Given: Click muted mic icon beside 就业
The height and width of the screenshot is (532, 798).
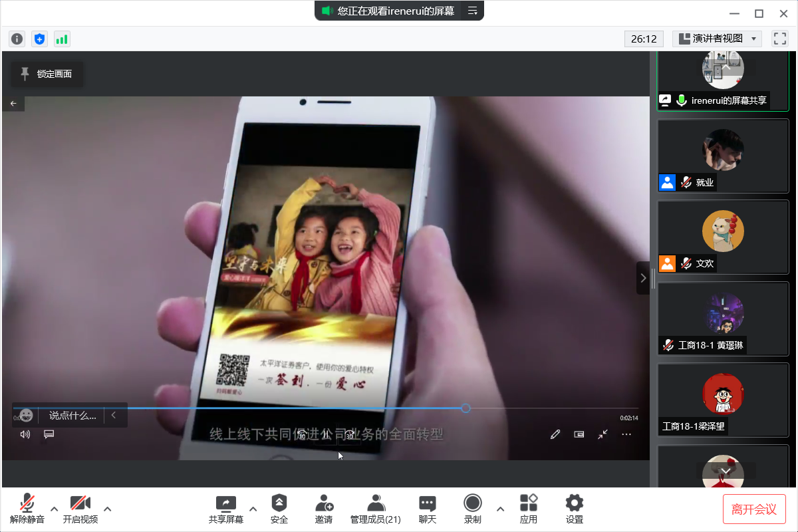Looking at the screenshot, I should [686, 182].
